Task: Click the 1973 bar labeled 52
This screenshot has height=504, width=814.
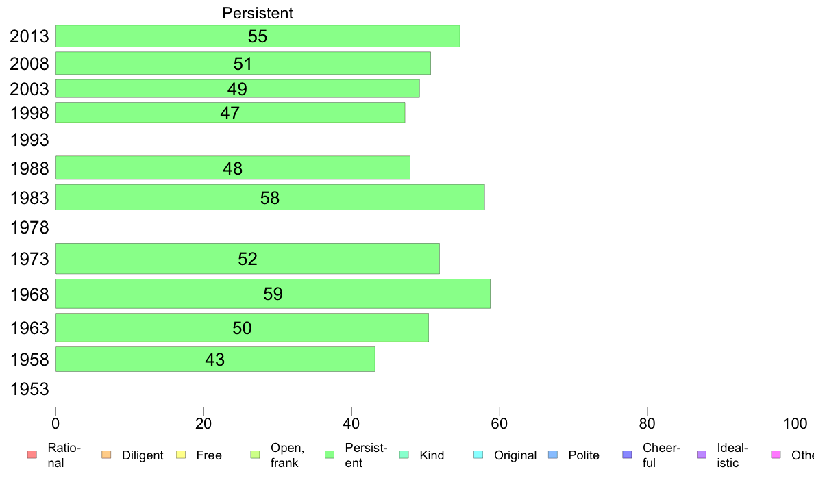Action: point(247,258)
